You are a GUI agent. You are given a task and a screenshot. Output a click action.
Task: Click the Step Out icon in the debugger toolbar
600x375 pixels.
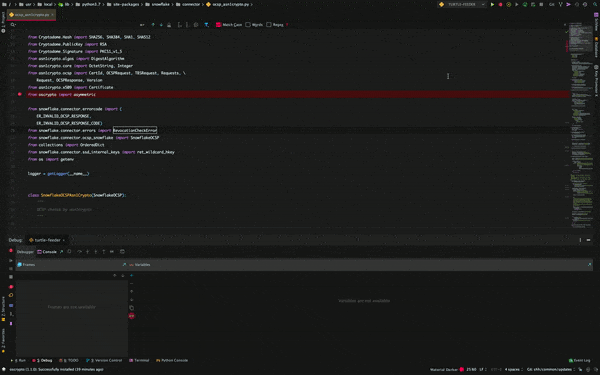coord(104,251)
